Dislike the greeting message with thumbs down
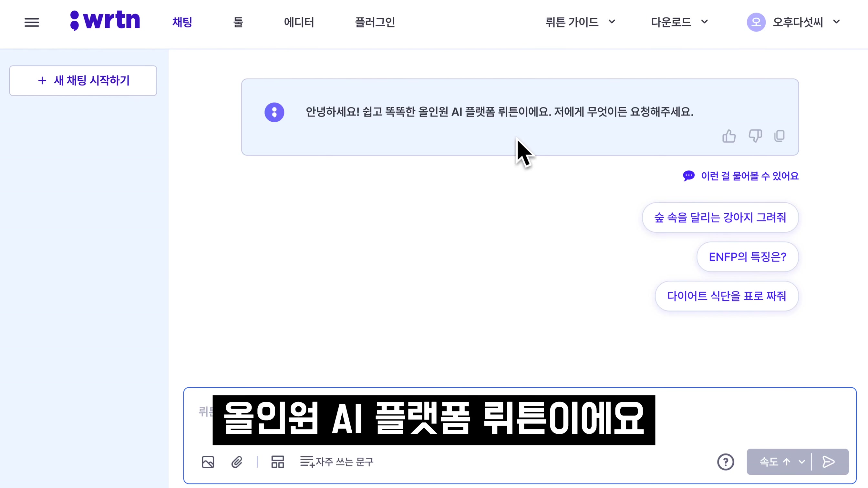Screen dimensions: 868x488 755,136
